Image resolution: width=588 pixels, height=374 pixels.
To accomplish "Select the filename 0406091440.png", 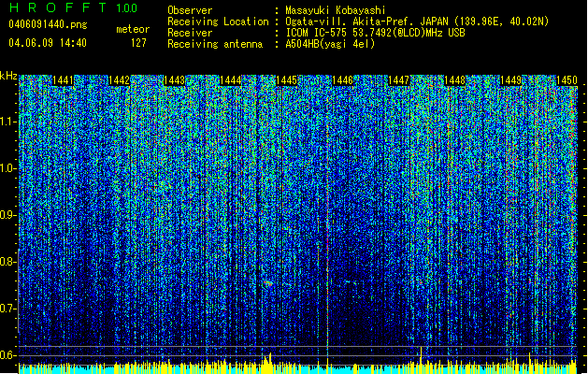I will point(48,24).
